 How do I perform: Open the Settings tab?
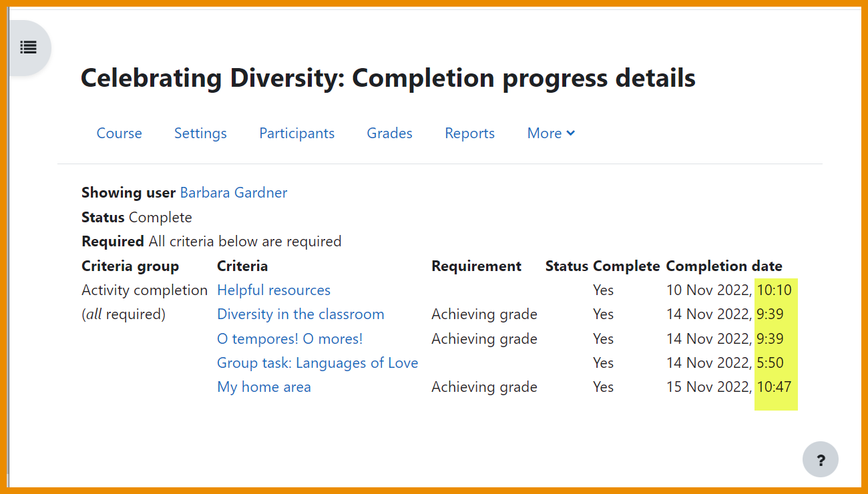(200, 133)
